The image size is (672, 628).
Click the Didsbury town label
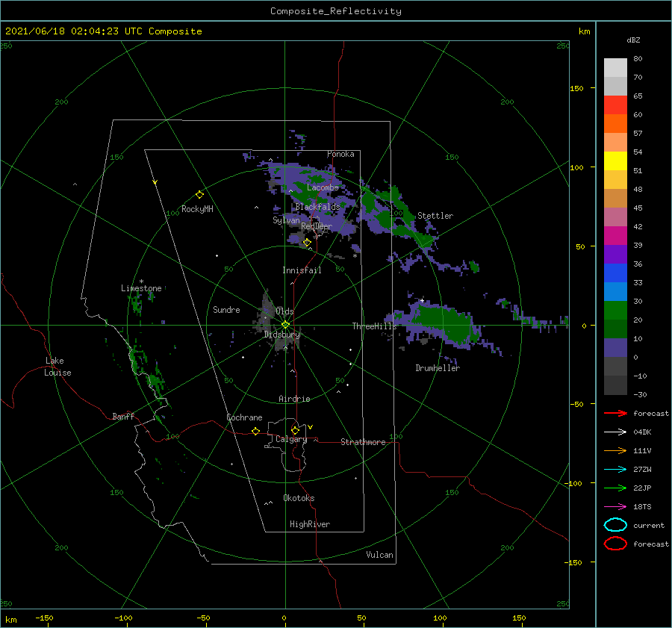[281, 335]
